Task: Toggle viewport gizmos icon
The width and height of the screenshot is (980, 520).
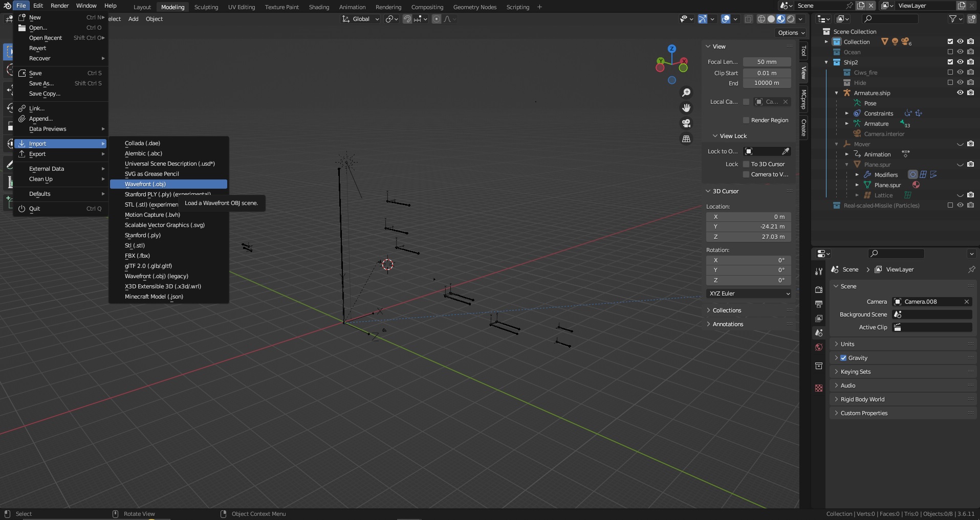Action: 703,19
